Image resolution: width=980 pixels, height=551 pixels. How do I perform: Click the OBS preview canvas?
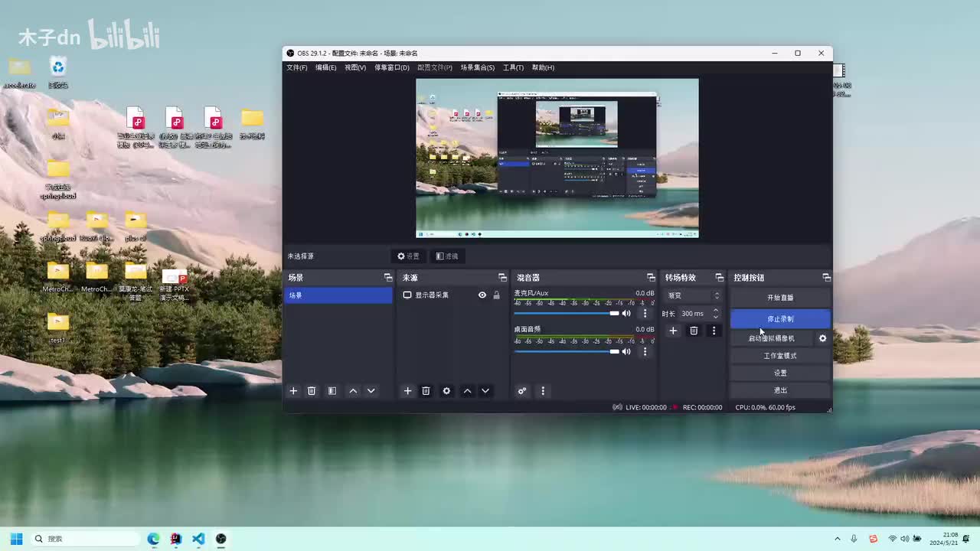(557, 158)
